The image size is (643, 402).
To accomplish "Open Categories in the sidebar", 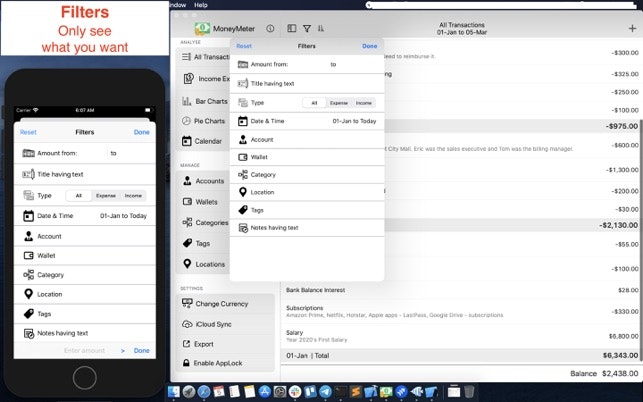I will (205, 223).
